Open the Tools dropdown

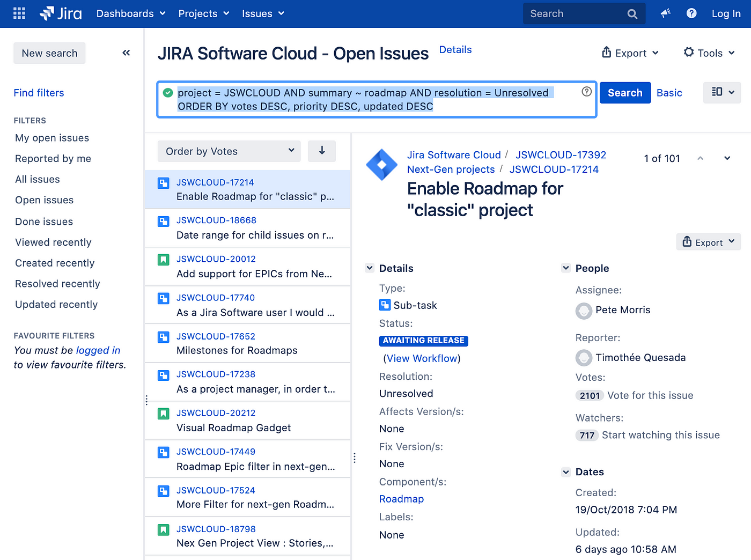709,53
